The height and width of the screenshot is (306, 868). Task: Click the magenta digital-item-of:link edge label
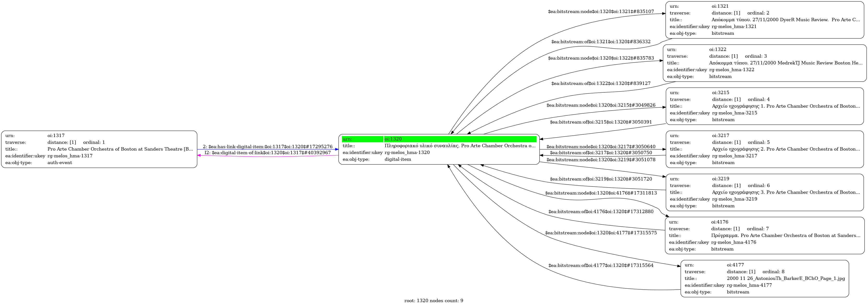(x=267, y=153)
